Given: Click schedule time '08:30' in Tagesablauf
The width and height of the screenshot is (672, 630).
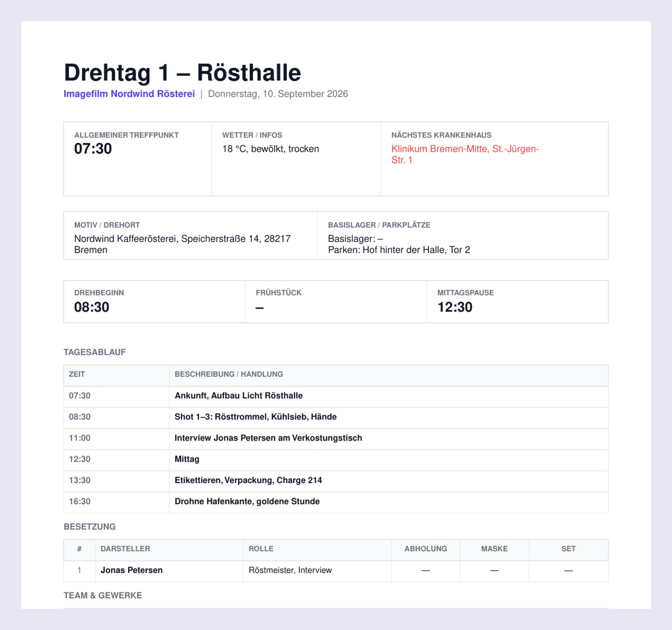Looking at the screenshot, I should click(x=80, y=417).
